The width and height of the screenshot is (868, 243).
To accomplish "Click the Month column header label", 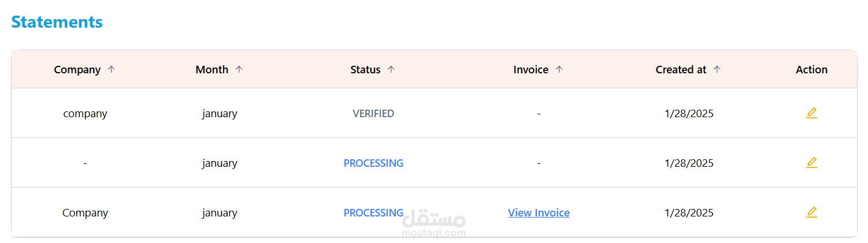I will tap(212, 70).
